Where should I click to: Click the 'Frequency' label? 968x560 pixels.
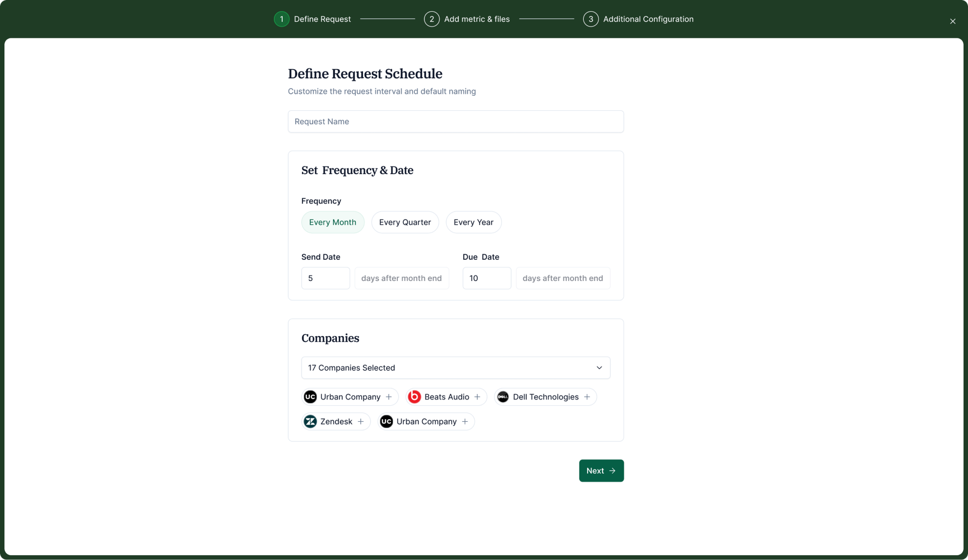[321, 201]
